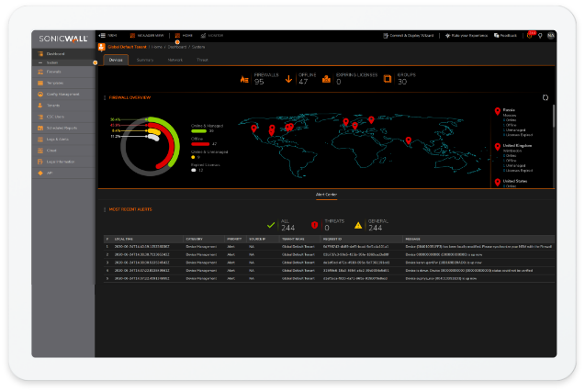Screen dimensions: 585x392
Task: Open the Templates sidebar section
Action: click(x=63, y=83)
